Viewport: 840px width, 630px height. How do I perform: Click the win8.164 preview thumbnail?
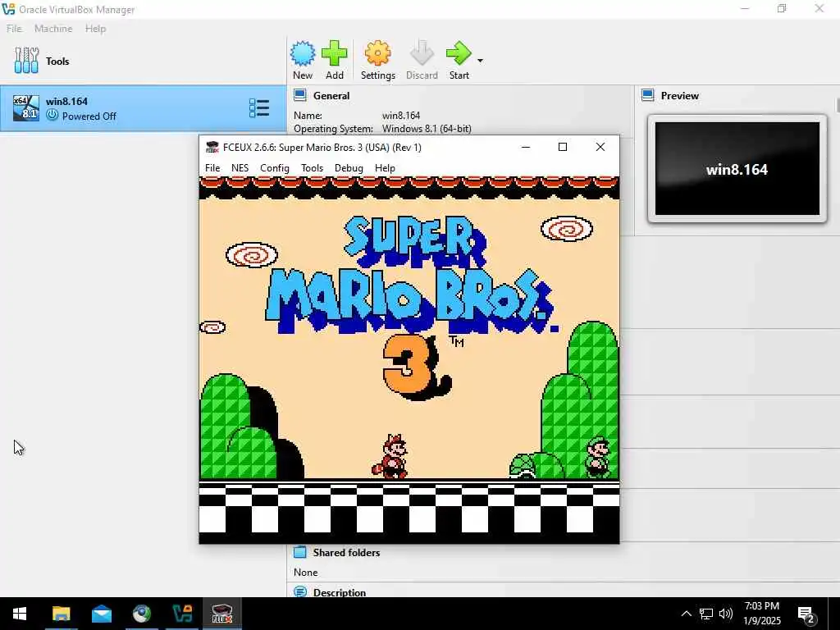[737, 169]
